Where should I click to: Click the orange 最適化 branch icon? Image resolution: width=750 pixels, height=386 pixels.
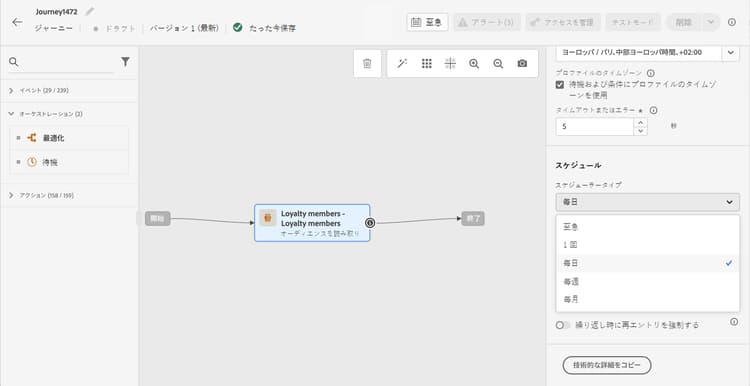coord(32,138)
